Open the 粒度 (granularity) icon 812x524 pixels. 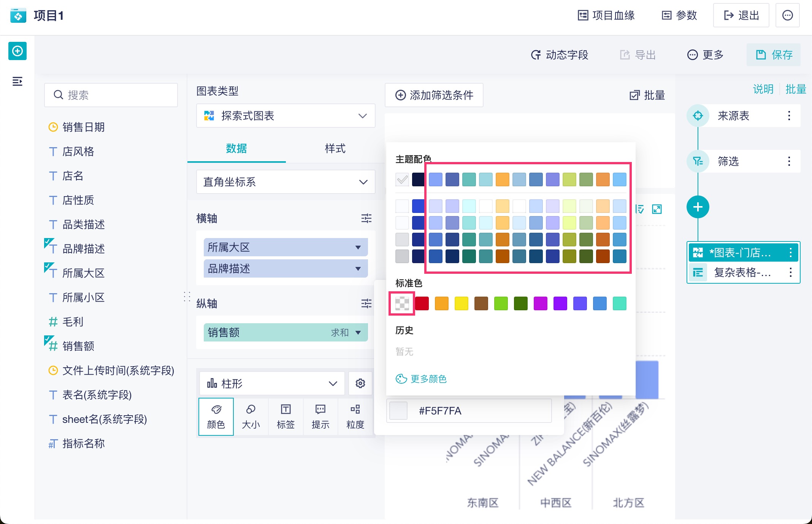(x=355, y=417)
